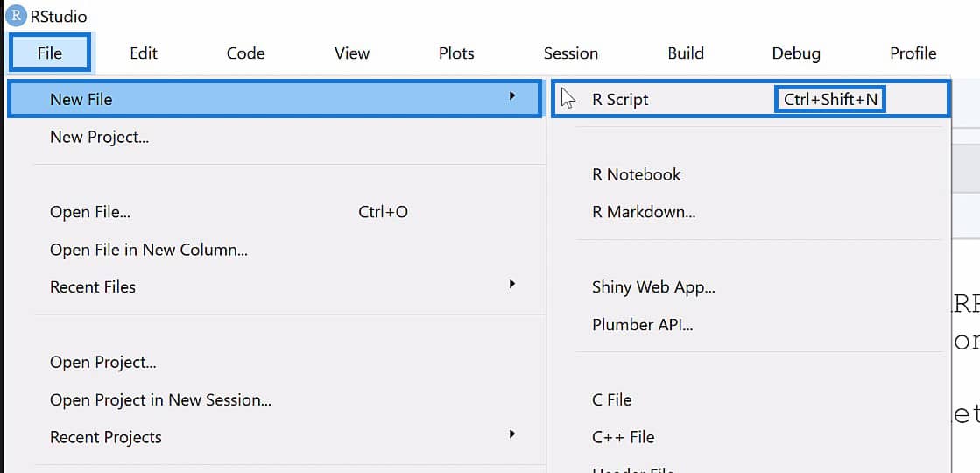Viewport: 980px width, 473px height.
Task: Select Plumber API... option
Action: tap(643, 324)
